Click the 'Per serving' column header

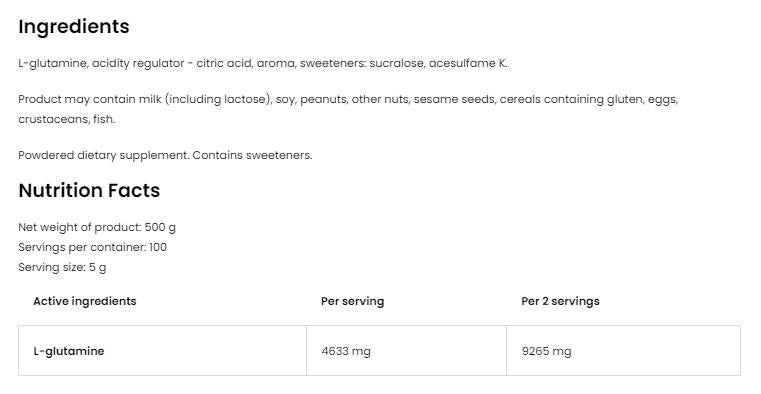352,301
